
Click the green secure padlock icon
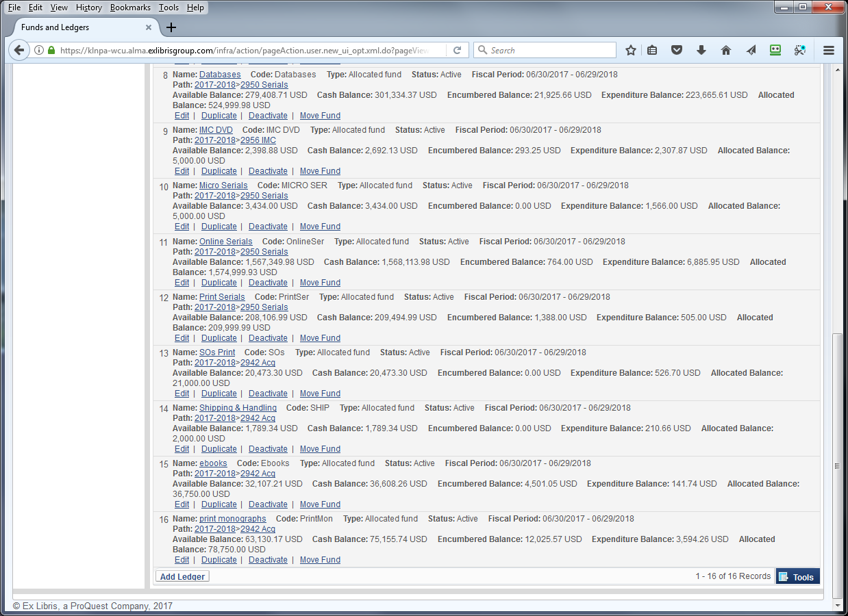pos(51,50)
